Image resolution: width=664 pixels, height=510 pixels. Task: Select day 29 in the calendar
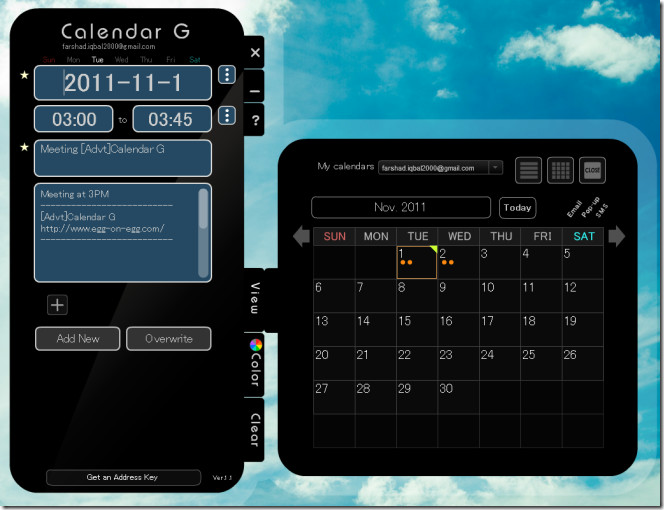pyautogui.click(x=417, y=397)
